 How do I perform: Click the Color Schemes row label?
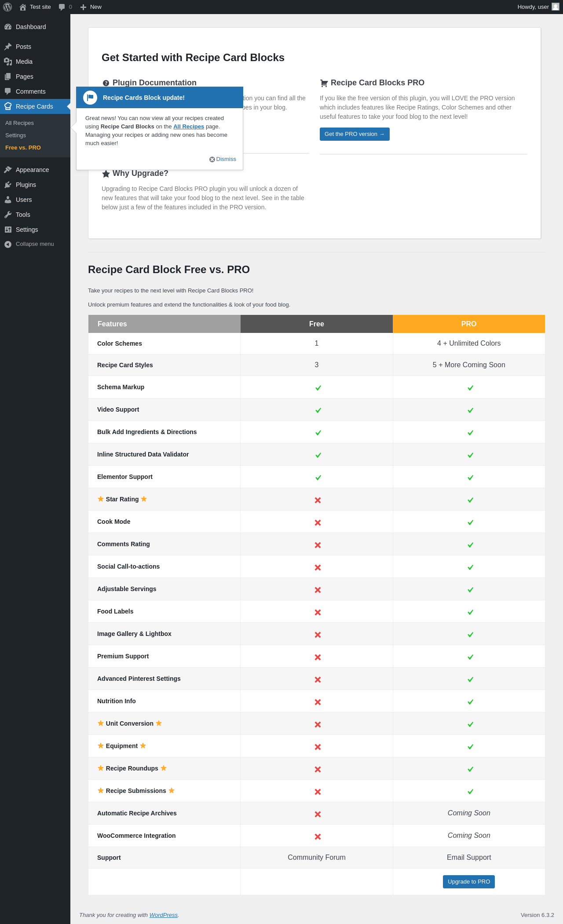click(120, 343)
